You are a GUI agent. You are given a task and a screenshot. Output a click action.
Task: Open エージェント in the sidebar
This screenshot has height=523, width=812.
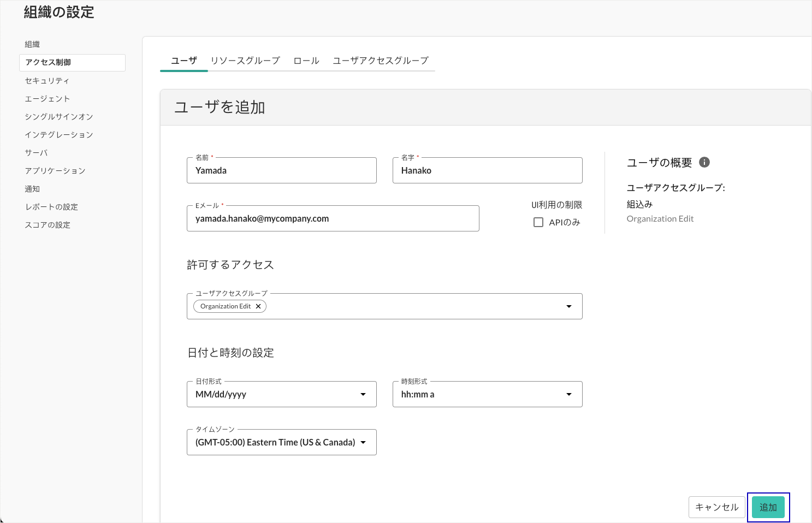48,98
